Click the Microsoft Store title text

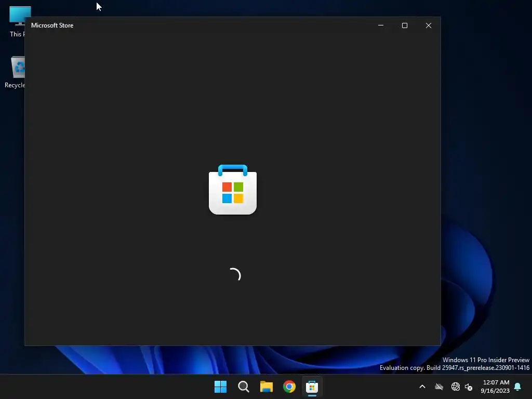pos(52,25)
